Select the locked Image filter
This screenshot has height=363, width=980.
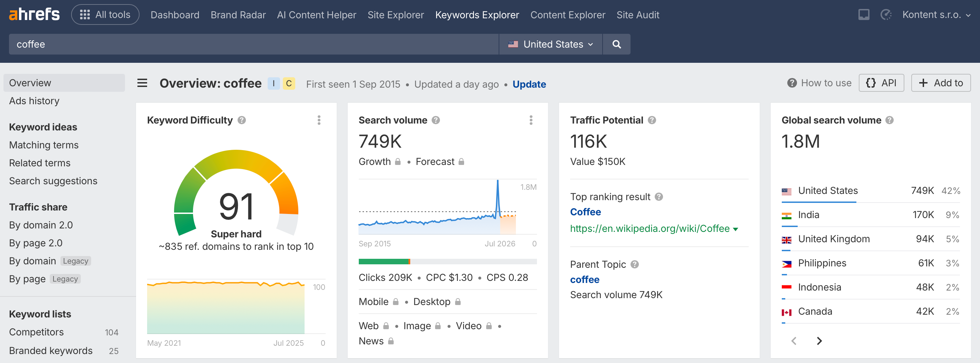[x=422, y=326]
